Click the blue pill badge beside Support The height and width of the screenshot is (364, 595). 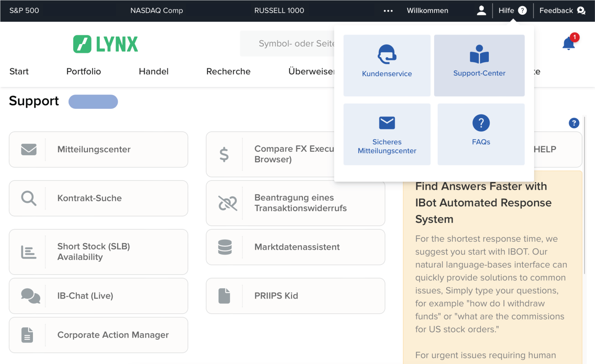(93, 102)
